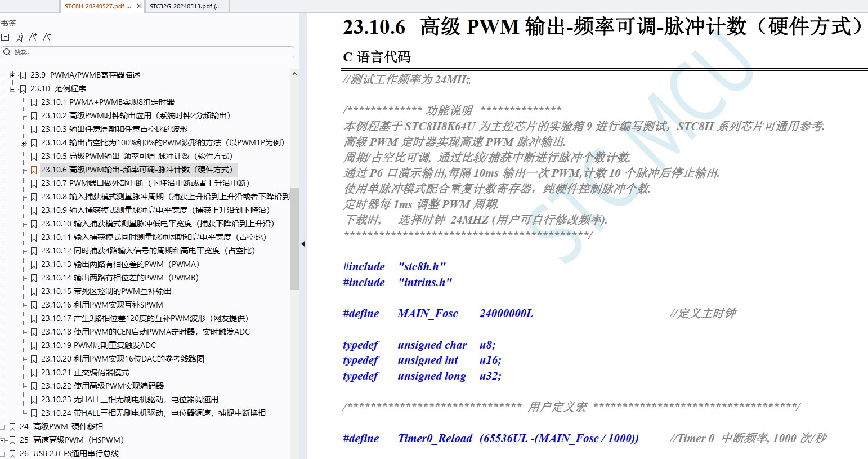Open bookmark 23.10.13 相位差的PWM（PWMA）
Viewport: 868px width, 459px height.
tap(120, 264)
